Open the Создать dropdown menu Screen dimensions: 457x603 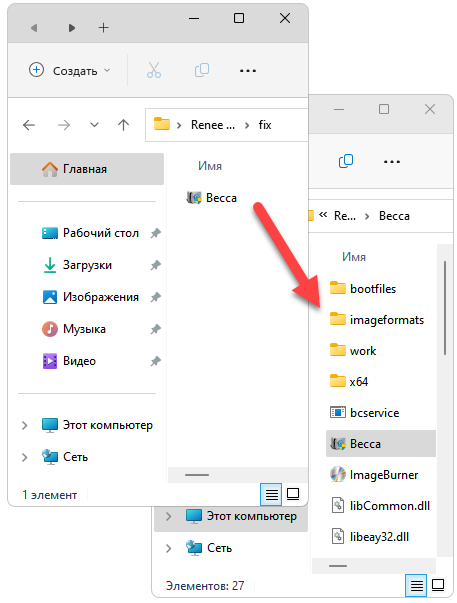70,70
